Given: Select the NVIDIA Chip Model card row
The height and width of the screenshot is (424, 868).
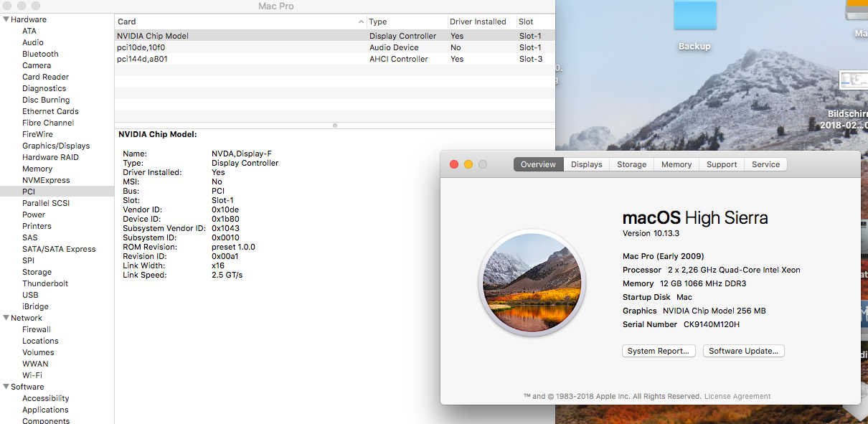Looking at the screenshot, I should pyautogui.click(x=335, y=36).
